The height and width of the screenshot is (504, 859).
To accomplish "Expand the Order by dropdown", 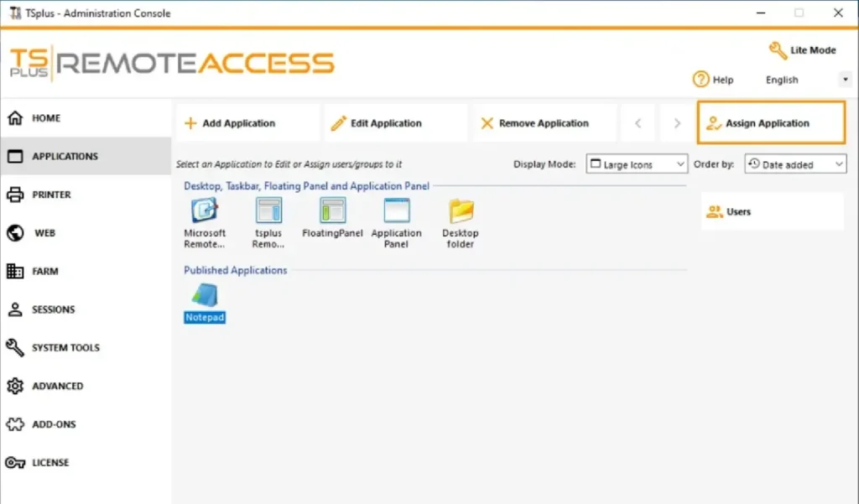I will point(795,164).
